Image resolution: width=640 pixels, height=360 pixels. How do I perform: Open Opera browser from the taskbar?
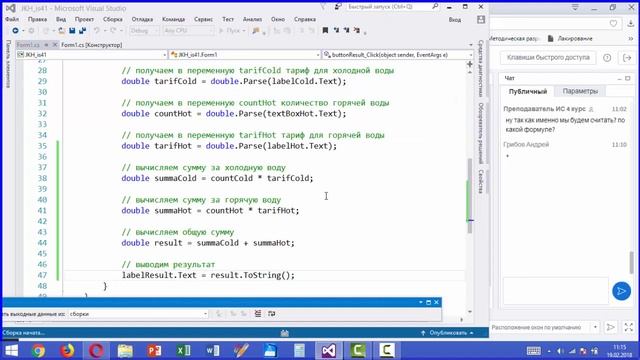pyautogui.click(x=96, y=351)
